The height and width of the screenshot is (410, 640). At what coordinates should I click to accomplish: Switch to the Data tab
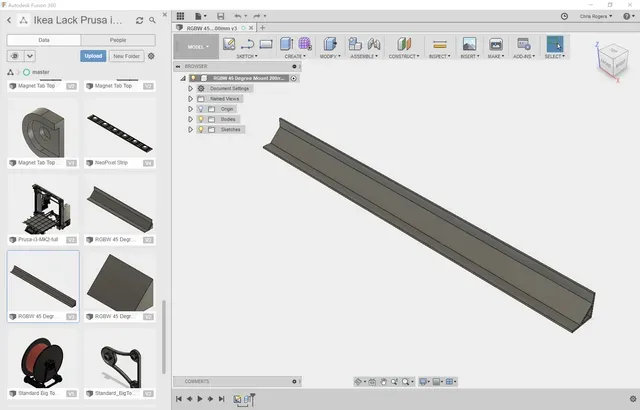[44, 40]
